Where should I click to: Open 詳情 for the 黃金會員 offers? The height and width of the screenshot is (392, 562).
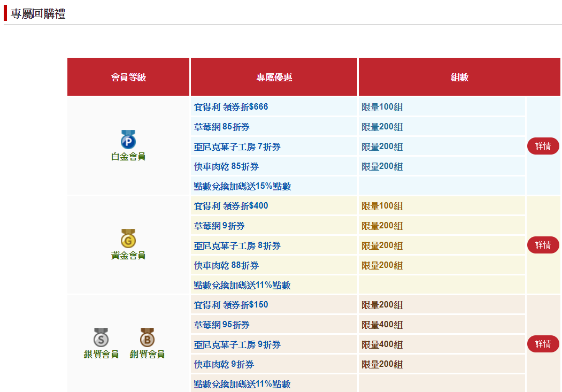(x=543, y=245)
